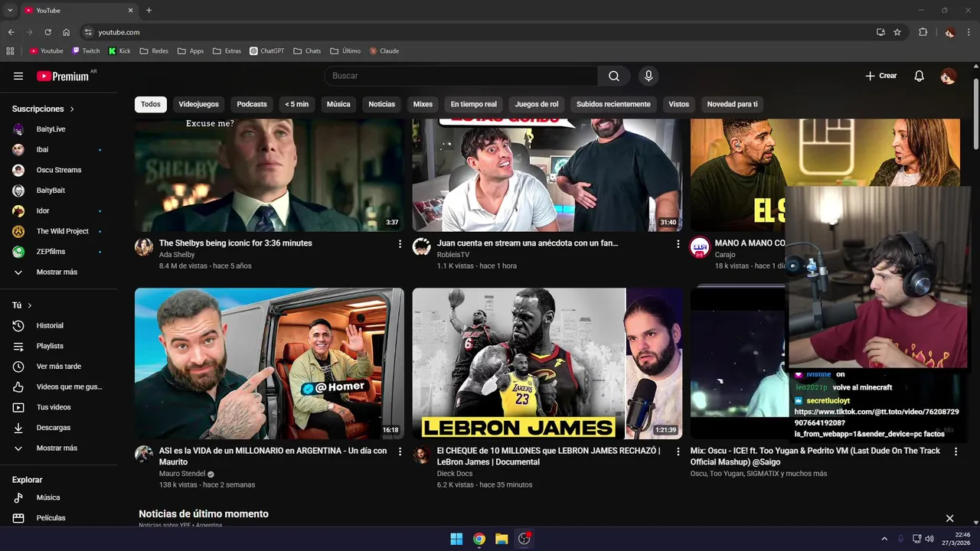This screenshot has width=980, height=551.
Task: Open options menu for Juan cuenta video
Action: pyautogui.click(x=678, y=244)
